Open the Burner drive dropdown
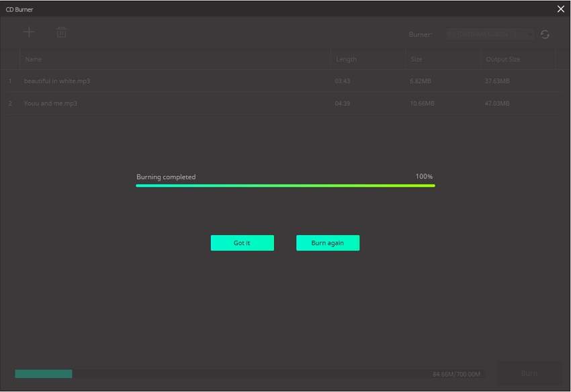Viewport: 571px width, 392px height. click(490, 34)
